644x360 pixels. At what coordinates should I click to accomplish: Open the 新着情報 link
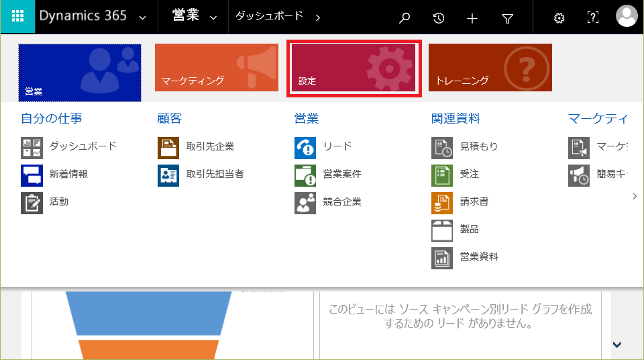[x=68, y=174]
